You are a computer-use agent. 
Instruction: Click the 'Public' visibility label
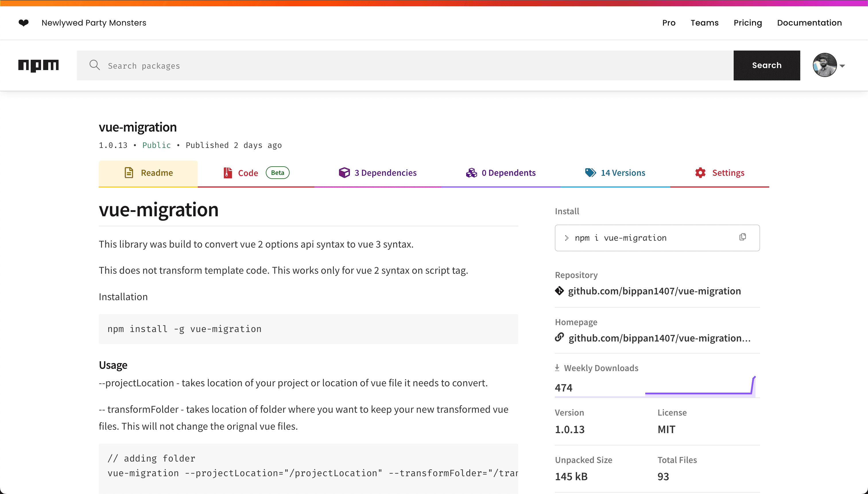click(x=156, y=145)
